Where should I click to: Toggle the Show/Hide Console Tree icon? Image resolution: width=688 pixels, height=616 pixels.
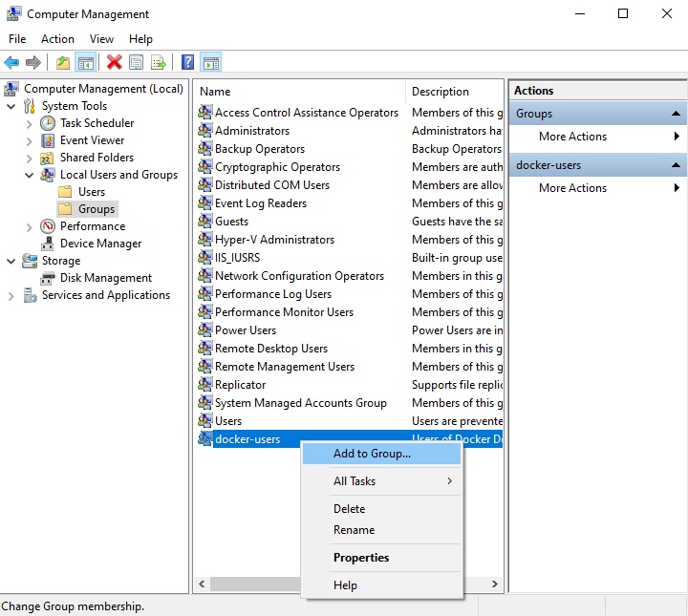point(85,63)
